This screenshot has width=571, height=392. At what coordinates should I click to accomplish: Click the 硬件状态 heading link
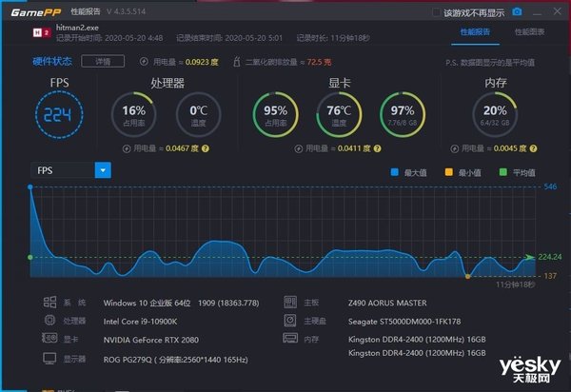point(52,61)
